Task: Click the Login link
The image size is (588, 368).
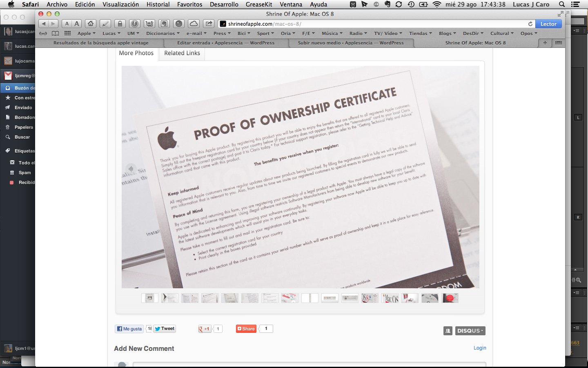Action: pos(480,348)
